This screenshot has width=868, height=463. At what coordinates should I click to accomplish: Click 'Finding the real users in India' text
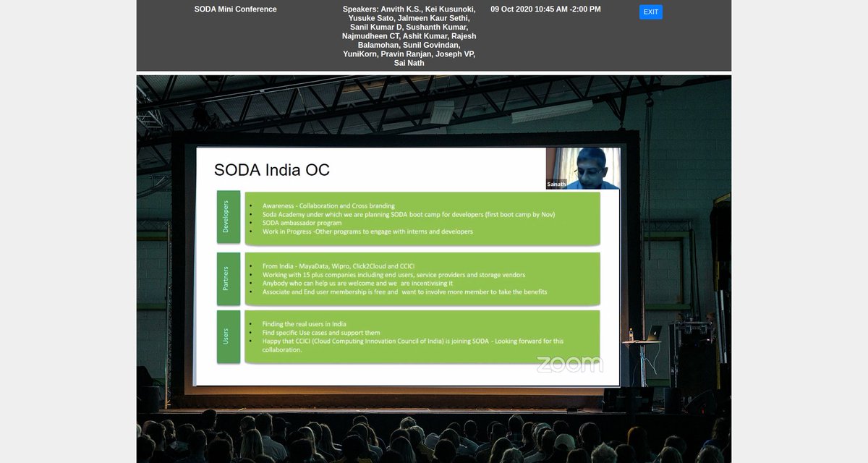point(305,324)
